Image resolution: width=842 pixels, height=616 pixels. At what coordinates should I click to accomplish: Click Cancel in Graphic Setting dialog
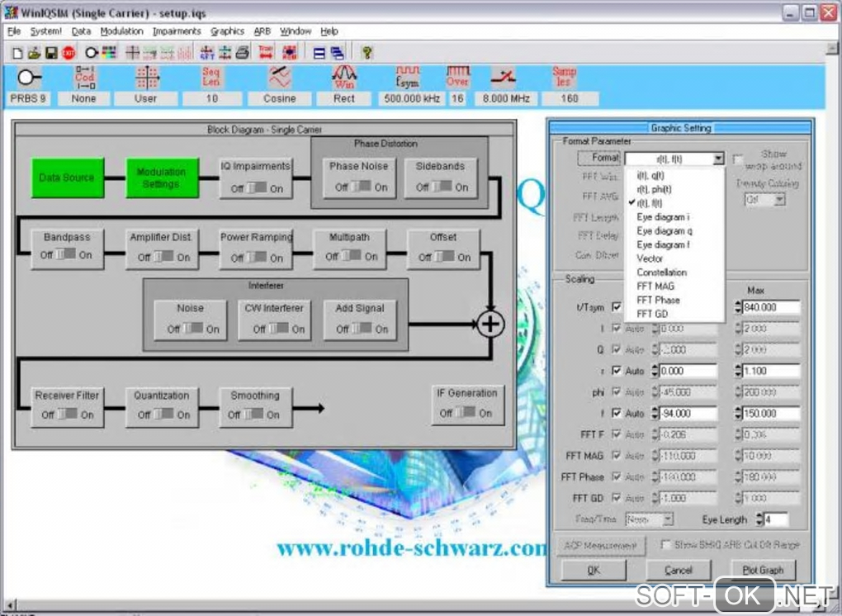[x=679, y=570]
